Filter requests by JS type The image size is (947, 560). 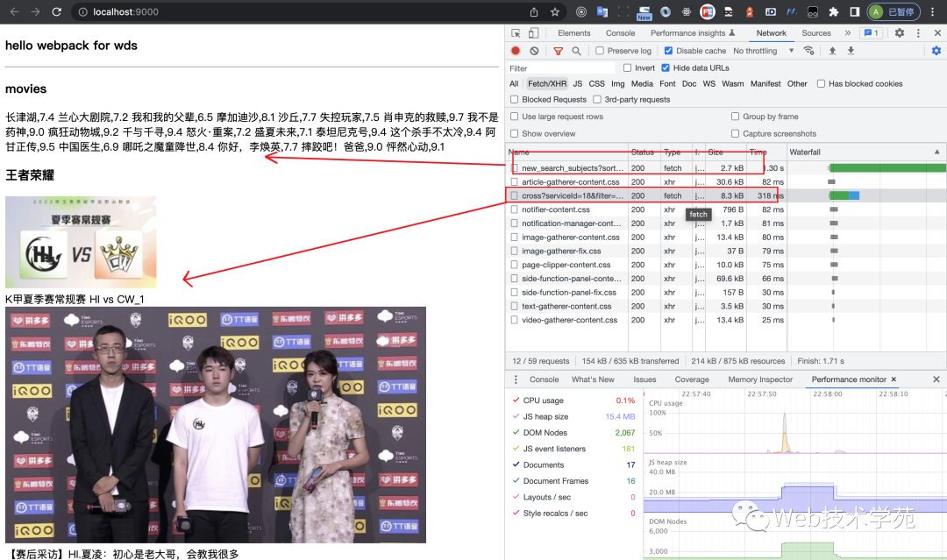pos(577,84)
